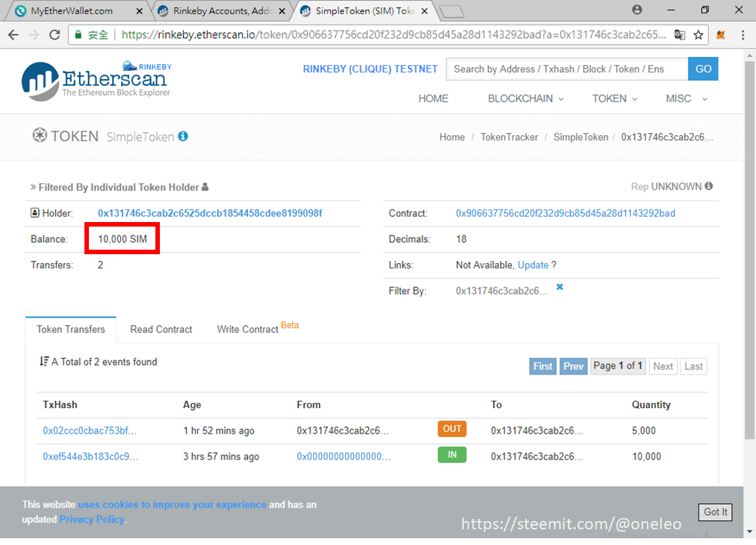Click the IN badge on second transfer
The image size is (756, 545).
[452, 455]
